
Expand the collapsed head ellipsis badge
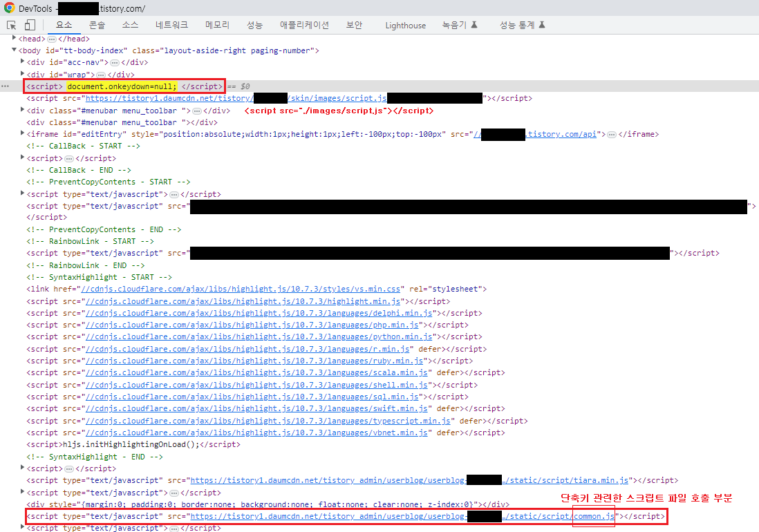(x=52, y=39)
